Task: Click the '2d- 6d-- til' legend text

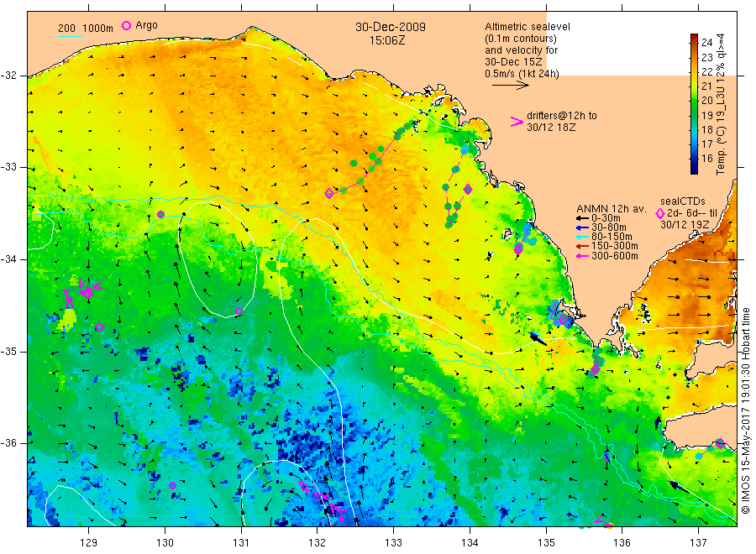Action: (692, 213)
